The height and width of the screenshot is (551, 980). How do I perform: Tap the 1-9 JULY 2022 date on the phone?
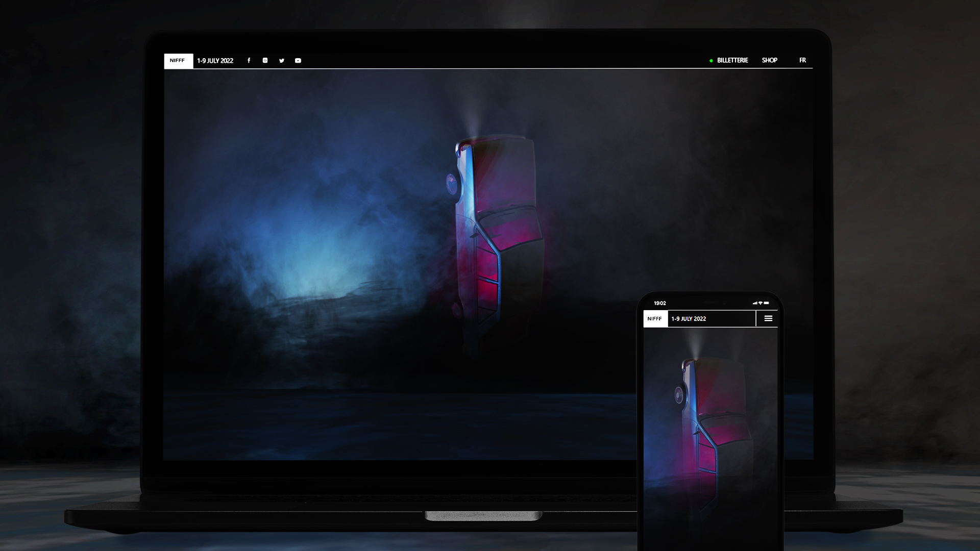[x=689, y=319]
